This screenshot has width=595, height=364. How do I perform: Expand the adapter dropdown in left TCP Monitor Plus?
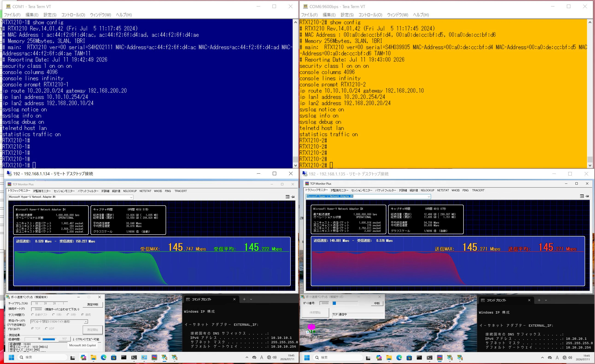[x=131, y=197]
